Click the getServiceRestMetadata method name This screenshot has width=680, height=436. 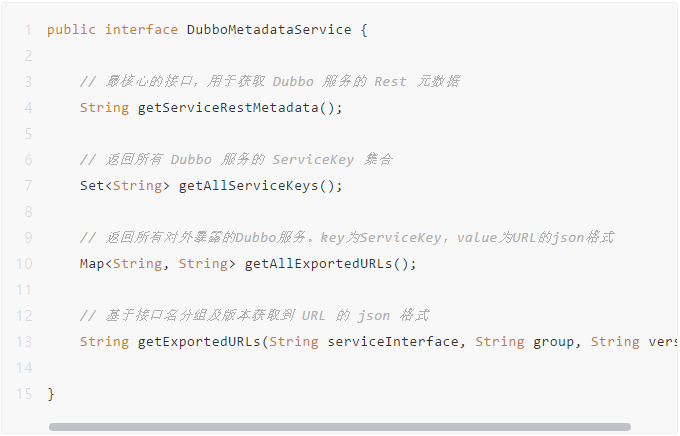tap(230, 108)
